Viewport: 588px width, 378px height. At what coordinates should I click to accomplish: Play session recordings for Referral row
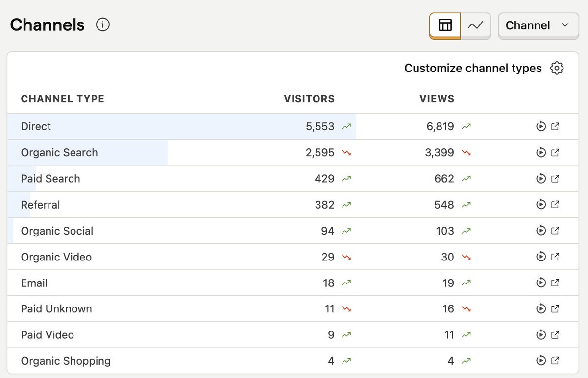[x=541, y=205]
